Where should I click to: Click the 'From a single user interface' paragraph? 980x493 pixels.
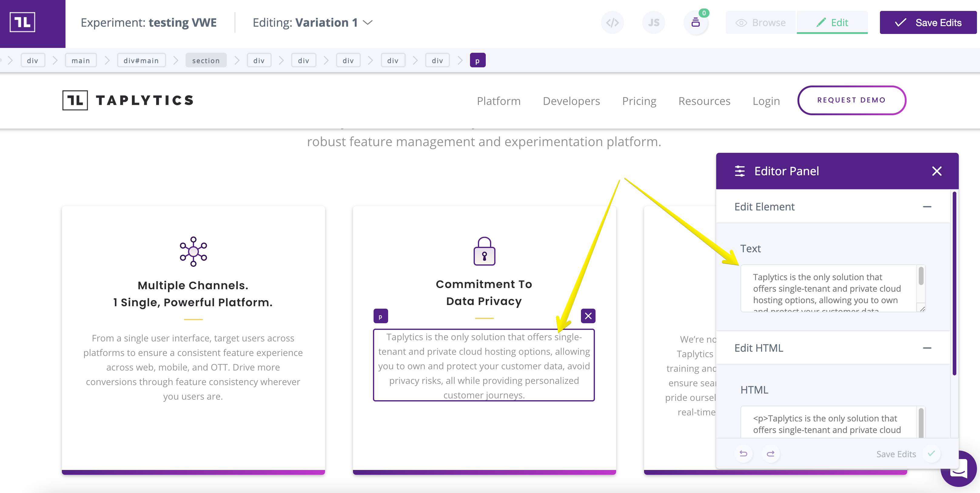tap(193, 367)
